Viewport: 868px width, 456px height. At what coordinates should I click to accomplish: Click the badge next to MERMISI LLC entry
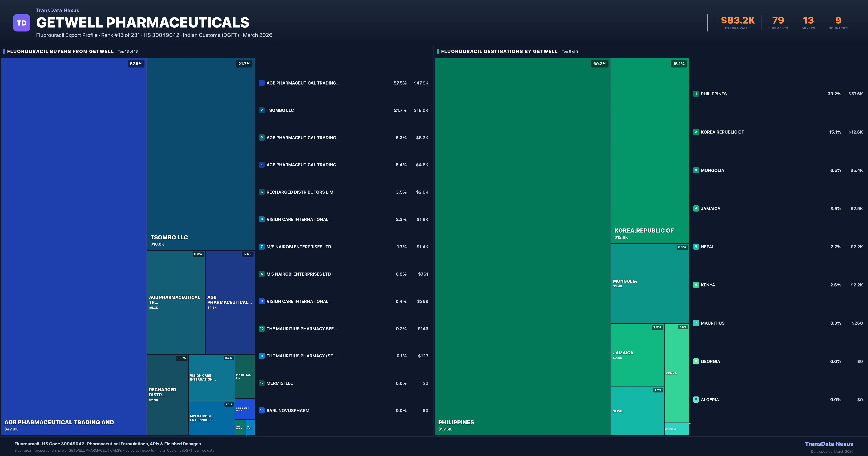pyautogui.click(x=261, y=383)
